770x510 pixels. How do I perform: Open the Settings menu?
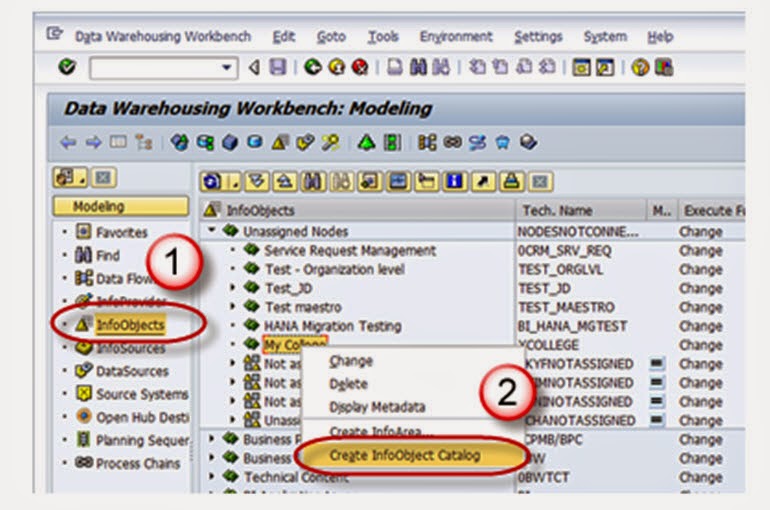(538, 36)
